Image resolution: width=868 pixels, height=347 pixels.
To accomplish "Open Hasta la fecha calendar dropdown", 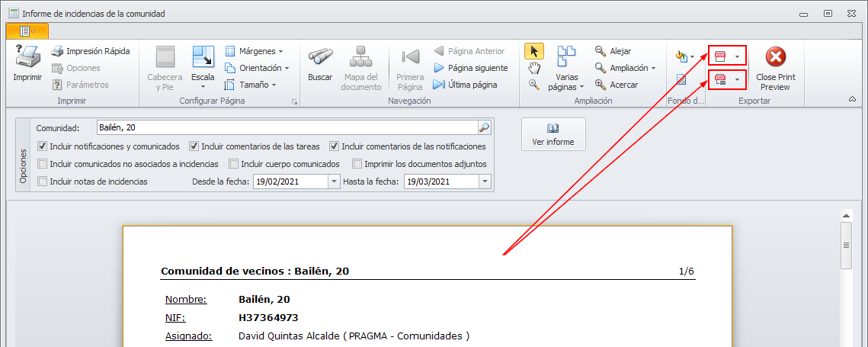I will coord(485,182).
